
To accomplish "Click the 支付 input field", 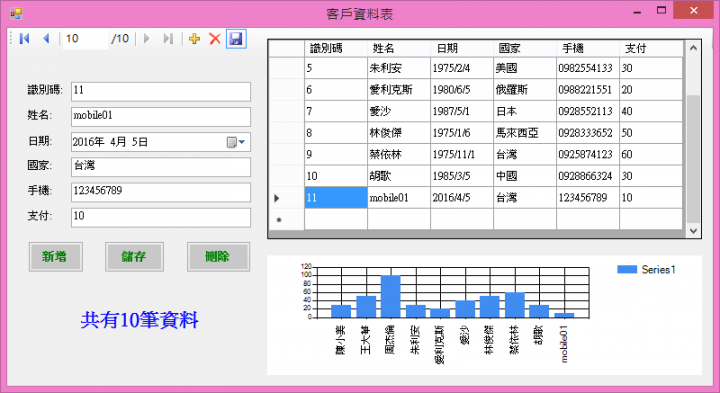I will coord(161,217).
